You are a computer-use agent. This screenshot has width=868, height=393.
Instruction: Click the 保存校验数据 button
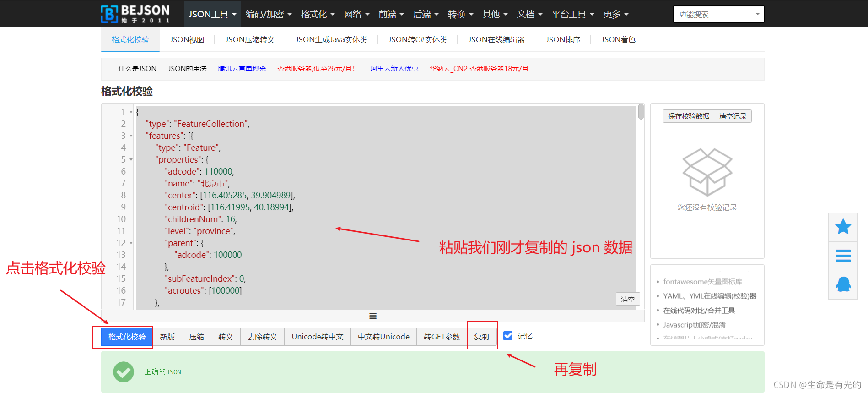pyautogui.click(x=689, y=116)
